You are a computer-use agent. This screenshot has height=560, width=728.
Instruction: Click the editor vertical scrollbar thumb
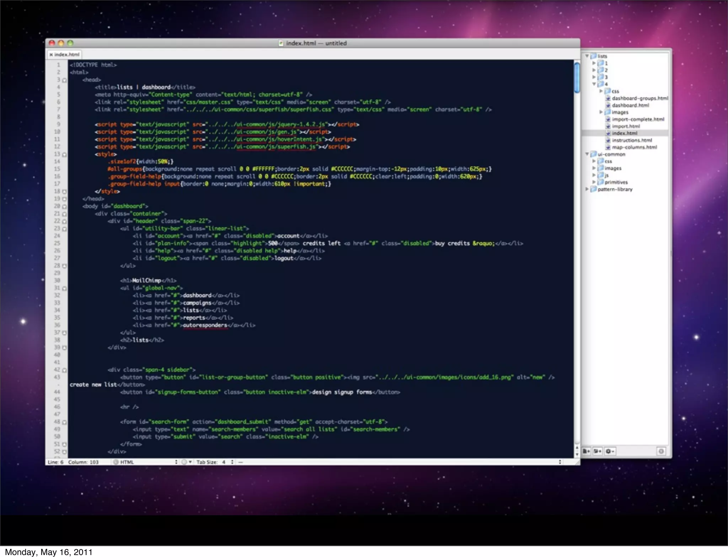tap(577, 77)
